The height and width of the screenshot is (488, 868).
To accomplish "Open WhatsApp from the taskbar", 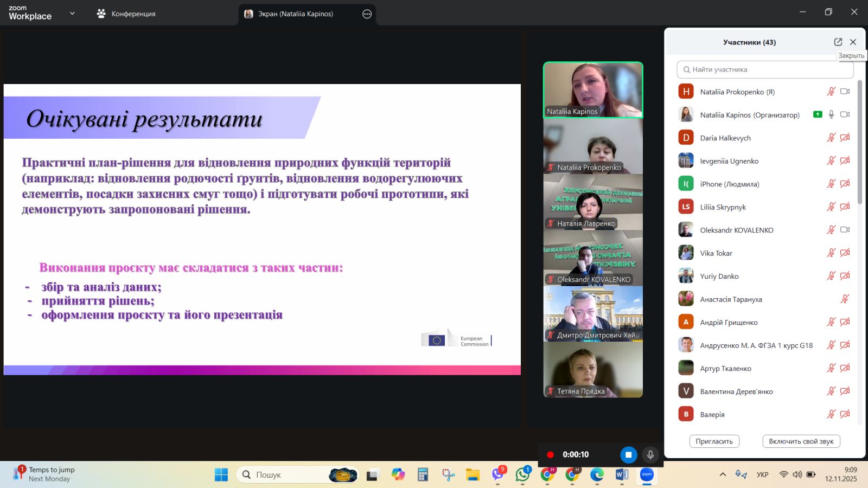I will (x=522, y=474).
